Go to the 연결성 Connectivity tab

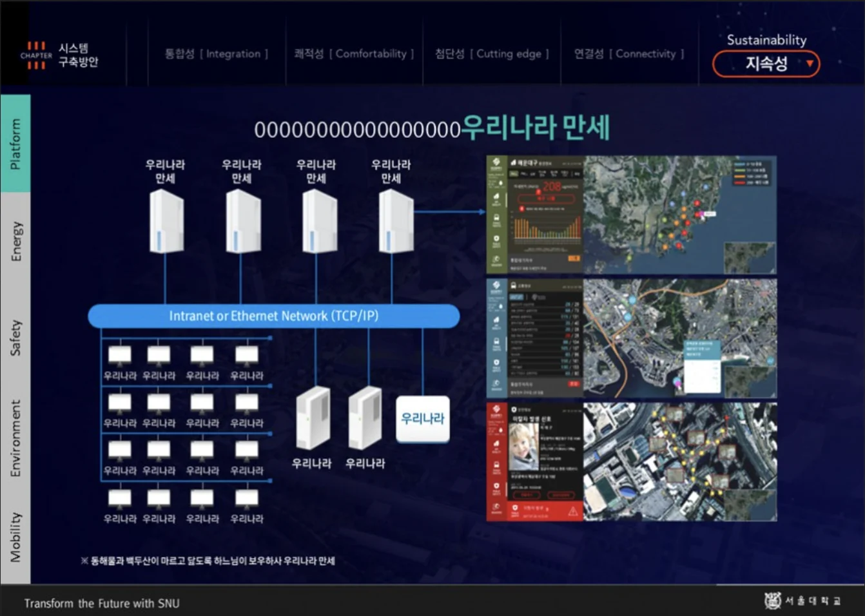click(x=628, y=54)
